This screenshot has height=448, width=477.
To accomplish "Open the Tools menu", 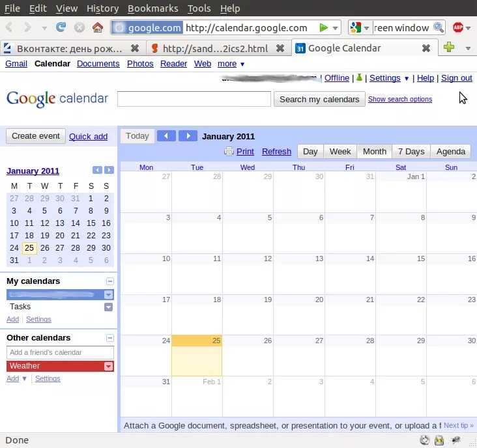I will (199, 8).
